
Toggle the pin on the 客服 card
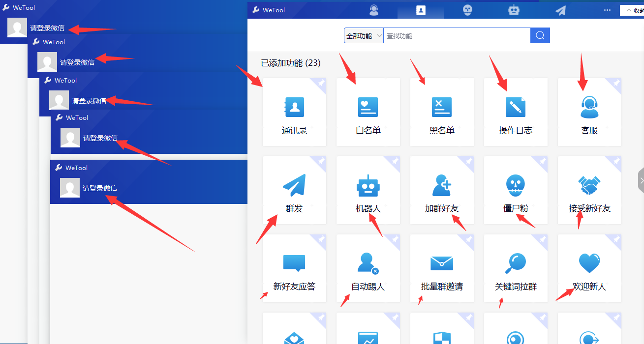coord(616,84)
